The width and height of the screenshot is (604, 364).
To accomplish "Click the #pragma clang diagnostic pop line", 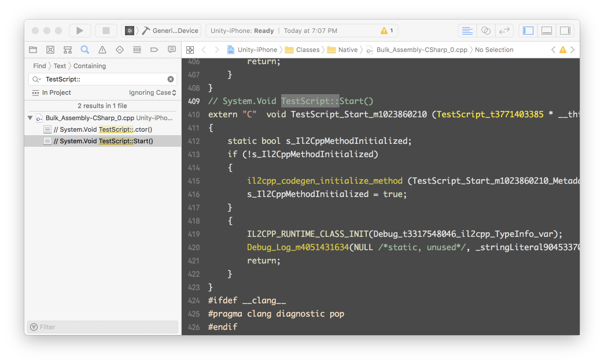I will 276,314.
